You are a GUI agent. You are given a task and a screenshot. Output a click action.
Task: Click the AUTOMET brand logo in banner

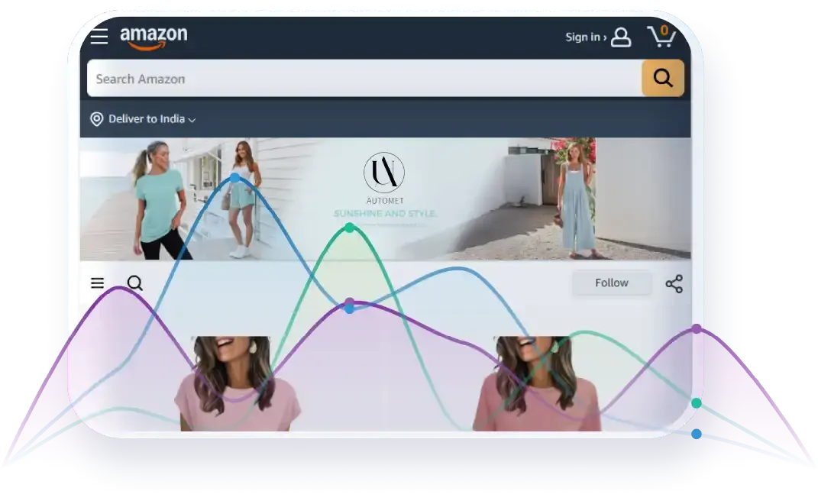384,173
